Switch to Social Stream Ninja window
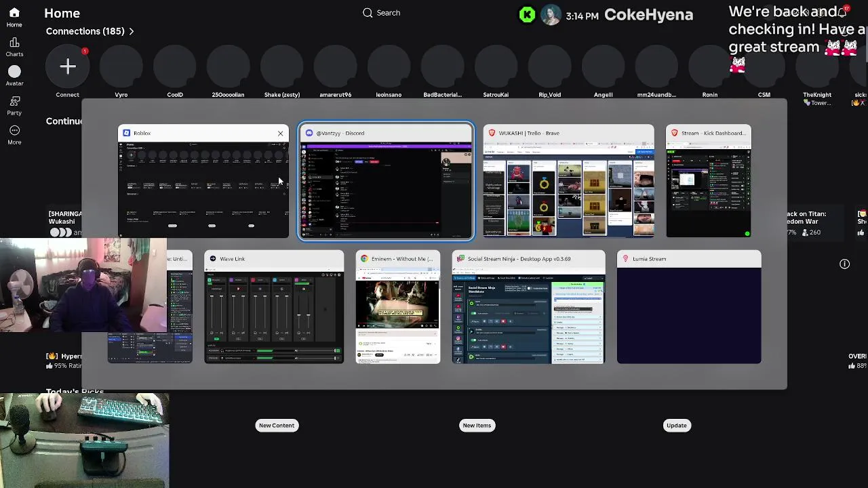 click(529, 307)
